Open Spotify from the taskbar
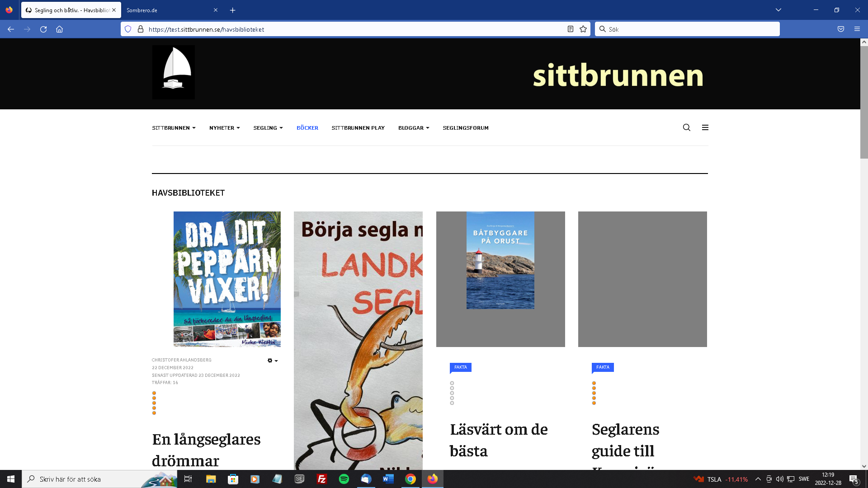 point(344,479)
